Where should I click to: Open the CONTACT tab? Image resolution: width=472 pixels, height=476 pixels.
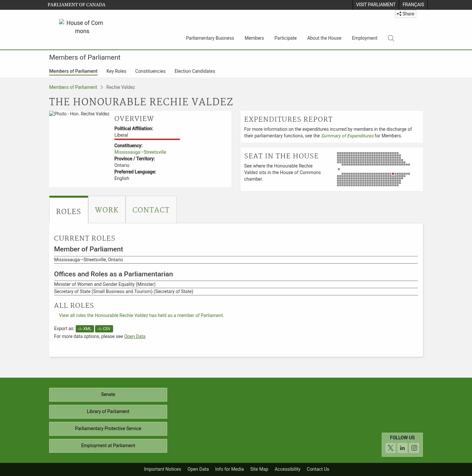point(151,209)
